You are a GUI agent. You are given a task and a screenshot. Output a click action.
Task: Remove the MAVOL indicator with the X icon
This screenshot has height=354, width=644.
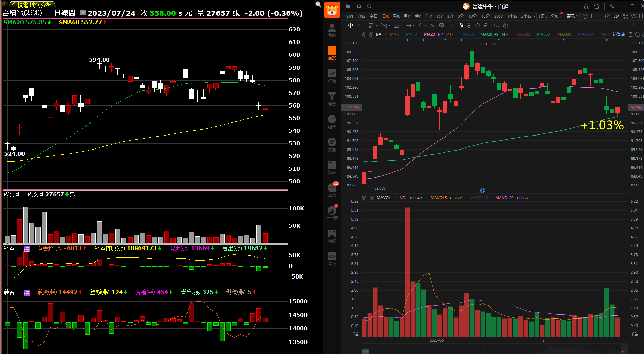[x=372, y=198]
